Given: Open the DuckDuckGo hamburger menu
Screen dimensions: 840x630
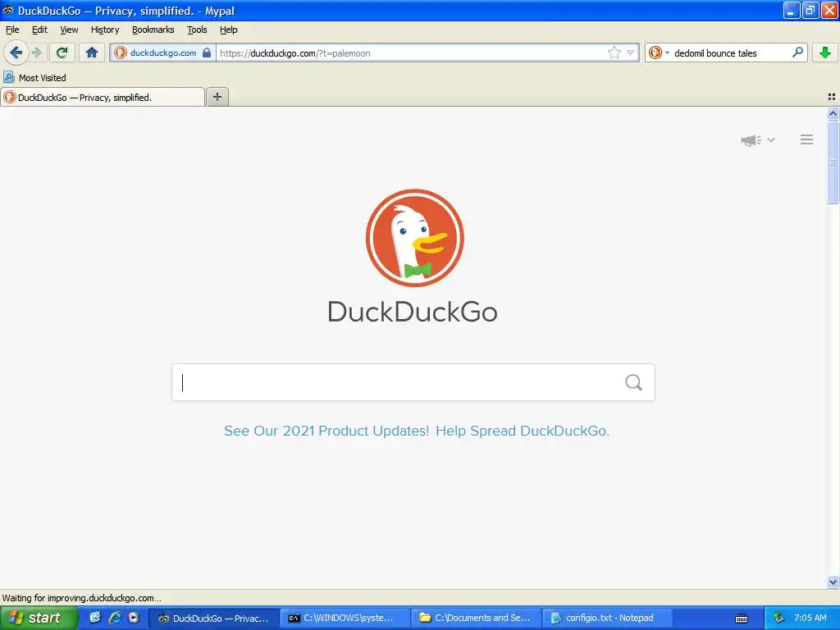Looking at the screenshot, I should tap(807, 139).
